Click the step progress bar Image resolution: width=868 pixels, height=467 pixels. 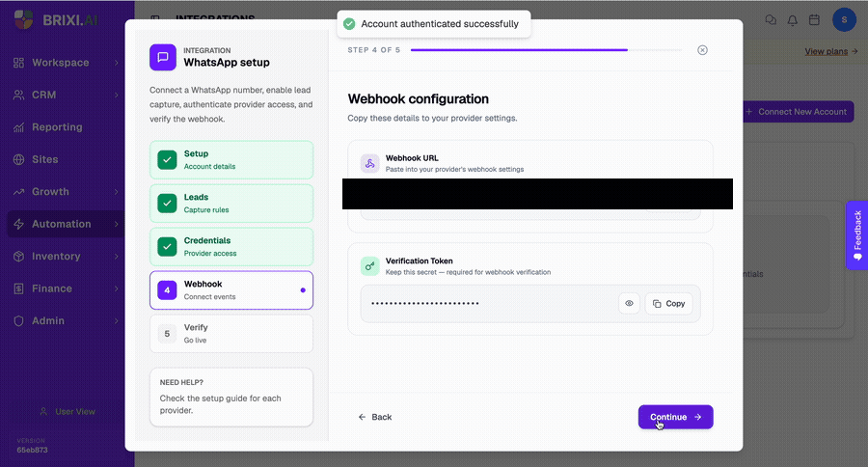tap(546, 50)
